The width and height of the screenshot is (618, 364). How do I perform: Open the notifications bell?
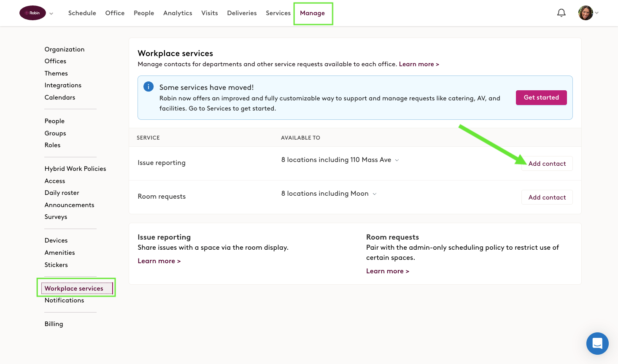click(561, 13)
